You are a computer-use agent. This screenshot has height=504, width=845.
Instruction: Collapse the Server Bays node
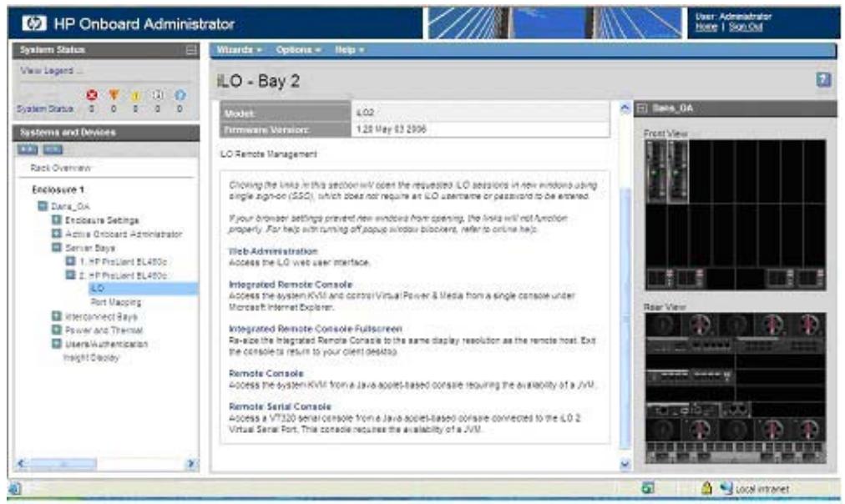[56, 247]
